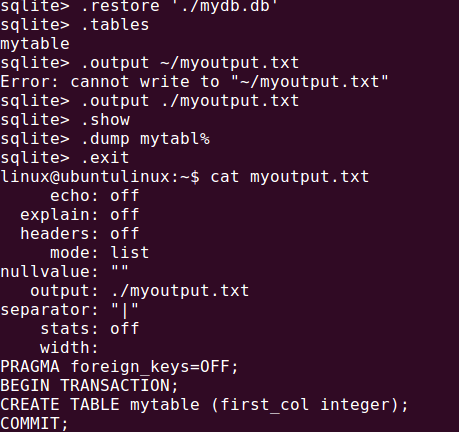The height and width of the screenshot is (432, 459).
Task: Click the '.exit' command line
Action: tap(65, 158)
